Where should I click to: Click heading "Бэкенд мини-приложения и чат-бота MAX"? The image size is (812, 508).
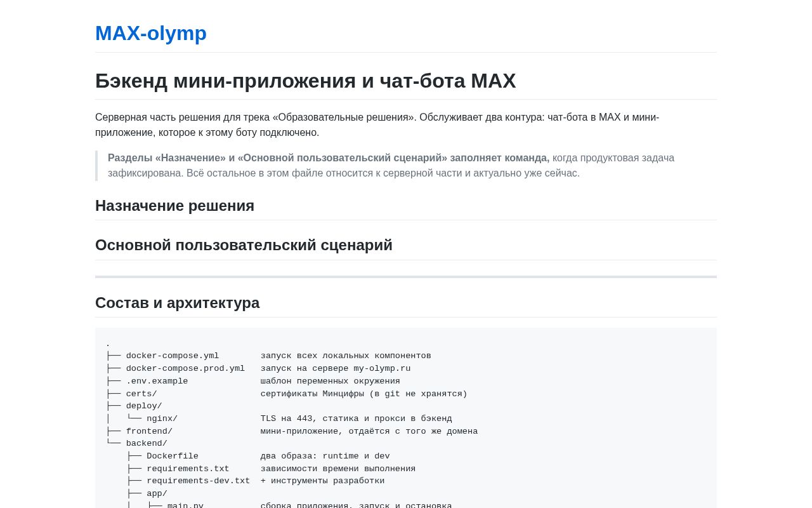[306, 81]
